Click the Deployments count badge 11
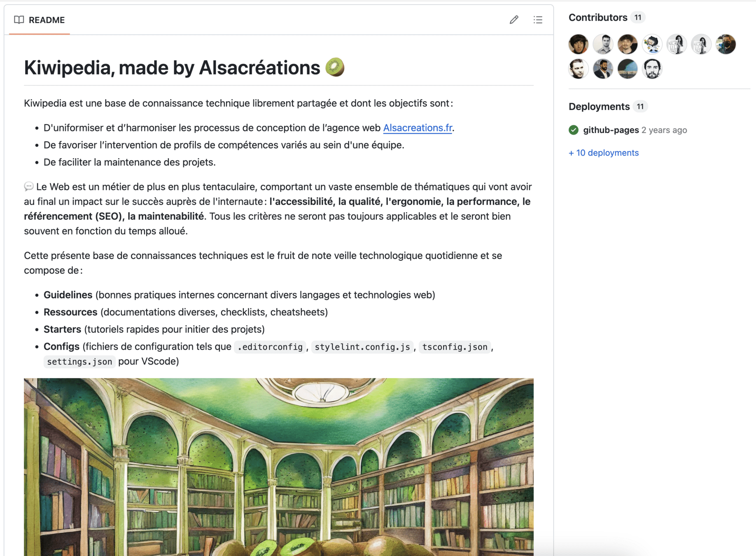Viewport: 756px width, 556px height. coord(640,107)
